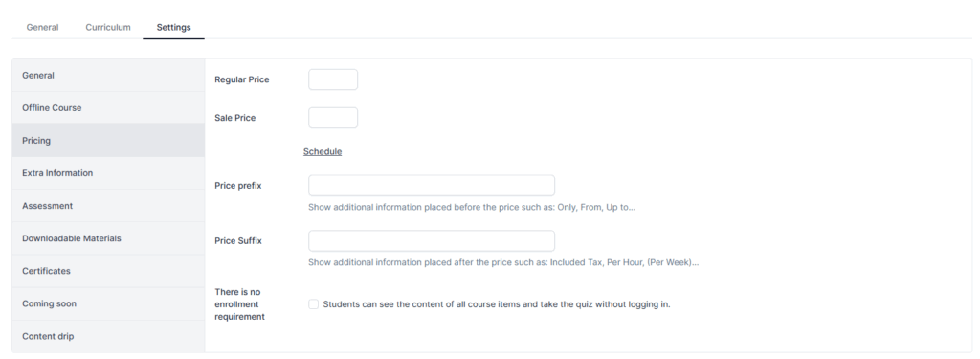Click the Price Suffix text field
The image size is (980, 359).
tap(432, 241)
